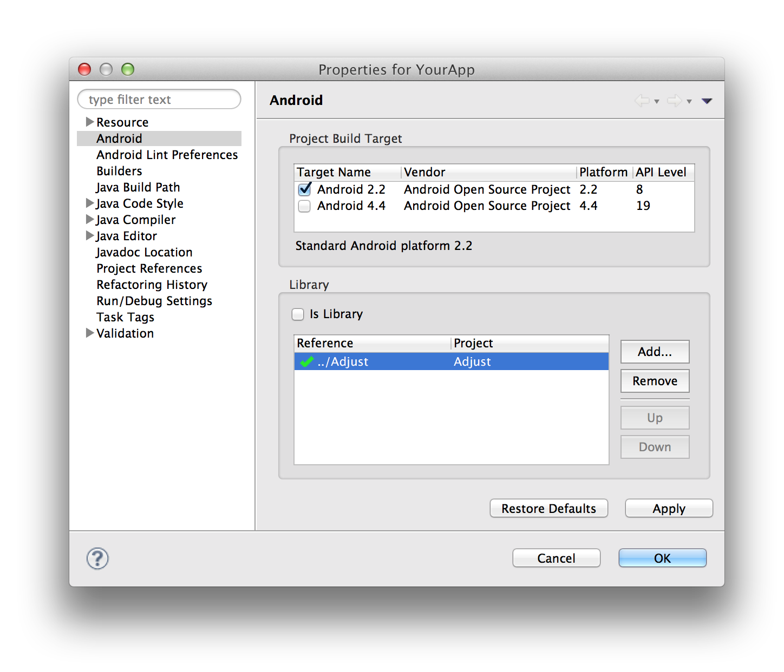The width and height of the screenshot is (784, 672).
Task: Close the Properties window with red button
Action: (x=84, y=69)
